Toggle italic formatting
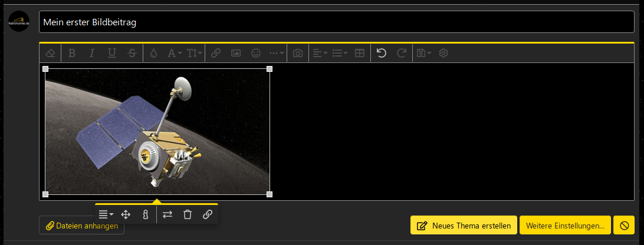 [x=92, y=53]
